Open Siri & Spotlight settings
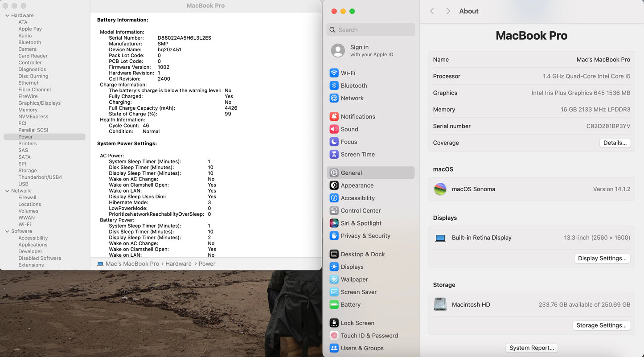644x357 pixels. [x=361, y=223]
